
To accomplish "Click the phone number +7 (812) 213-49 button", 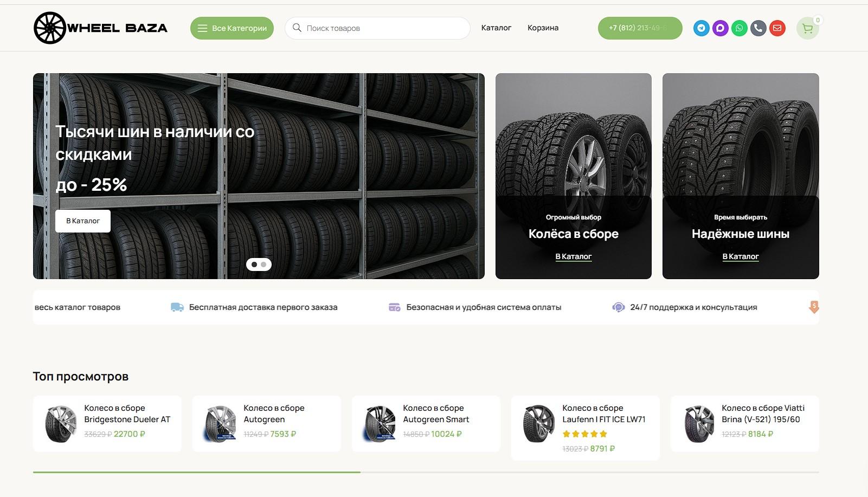I will (640, 28).
